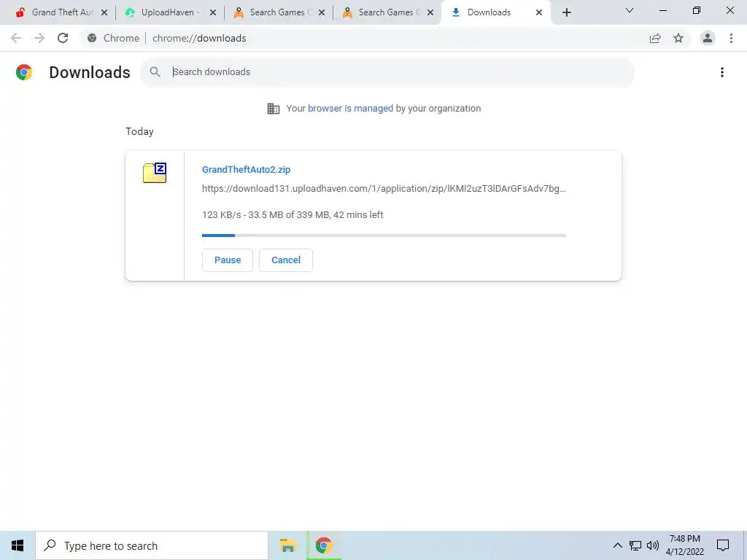747x560 pixels.
Task: Click the magnifier icon in search downloads
Action: click(155, 72)
